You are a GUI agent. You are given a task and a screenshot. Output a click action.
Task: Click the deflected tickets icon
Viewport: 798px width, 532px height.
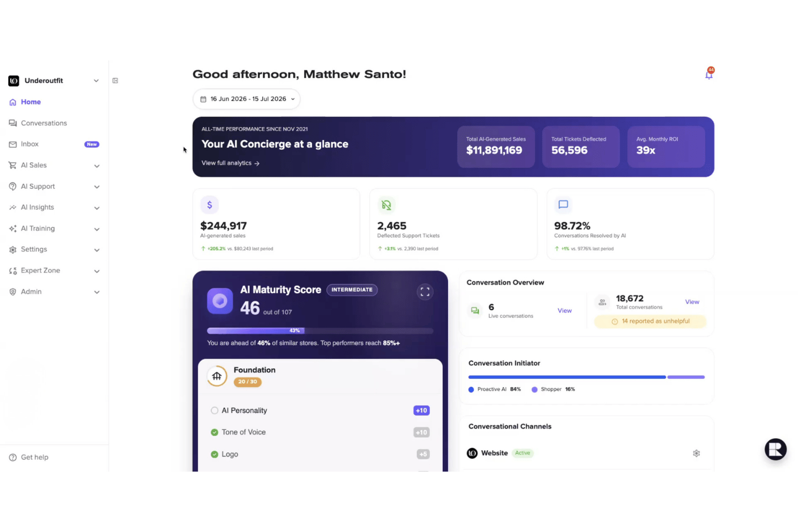click(386, 205)
